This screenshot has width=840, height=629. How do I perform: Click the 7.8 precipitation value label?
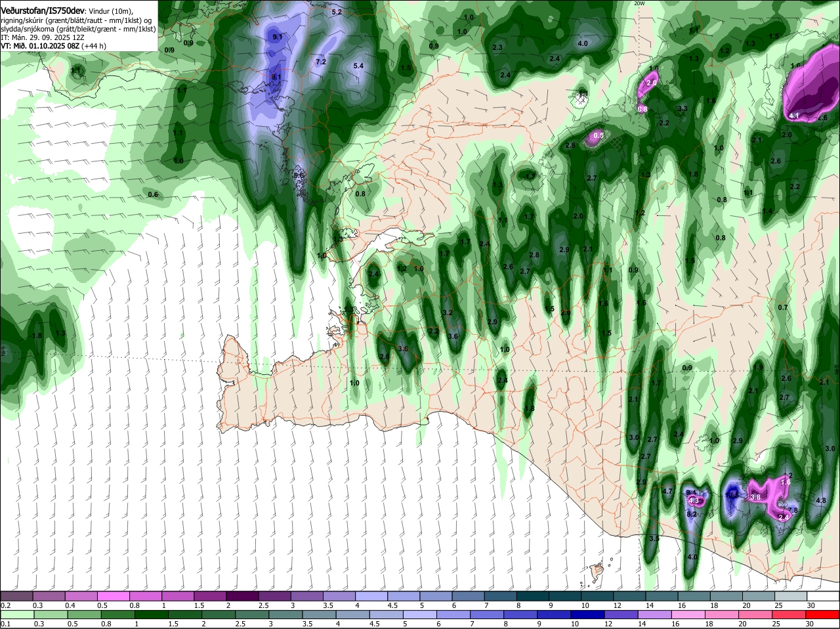coord(792,510)
